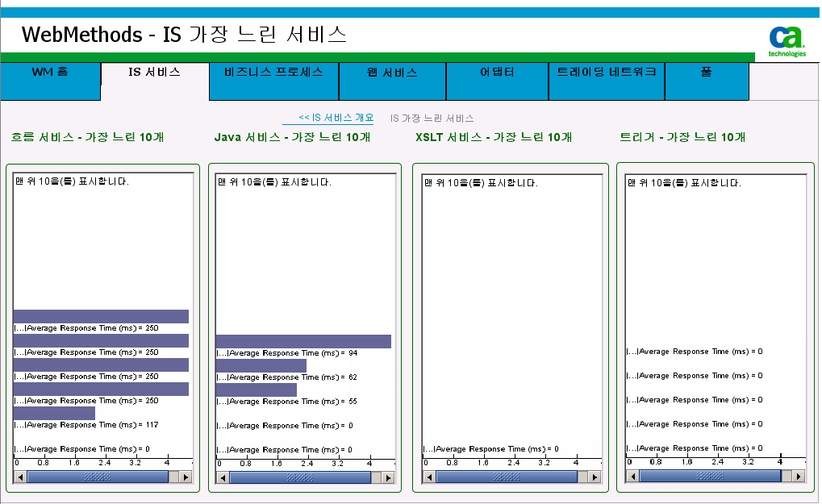
Task: Click 'Average Response Time (ms) = 62' label
Action: pos(286,377)
